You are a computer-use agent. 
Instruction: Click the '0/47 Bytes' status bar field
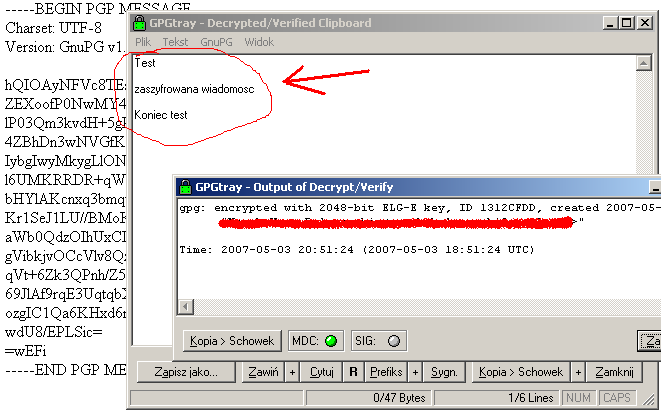point(369,398)
